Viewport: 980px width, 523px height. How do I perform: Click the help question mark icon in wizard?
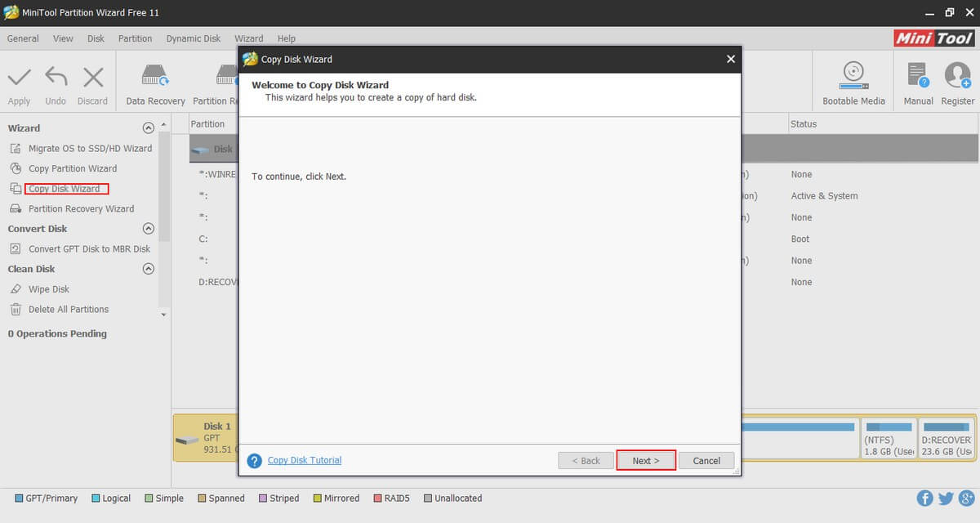(x=254, y=461)
